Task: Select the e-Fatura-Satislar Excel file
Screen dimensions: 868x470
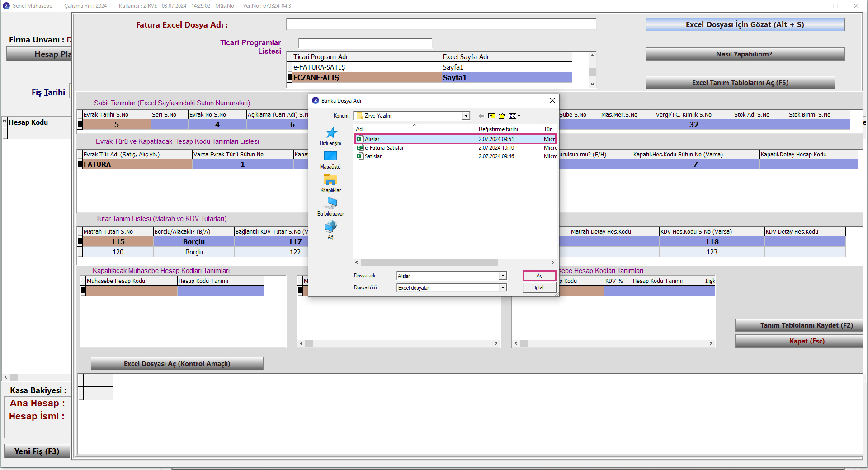Action: click(x=384, y=148)
